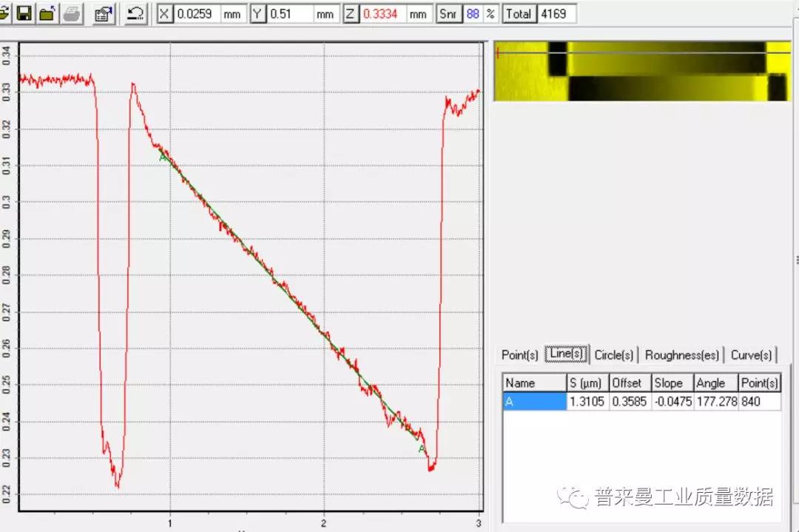This screenshot has height=532, width=799.
Task: Click the S value 1.3105 cell
Action: coord(587,402)
